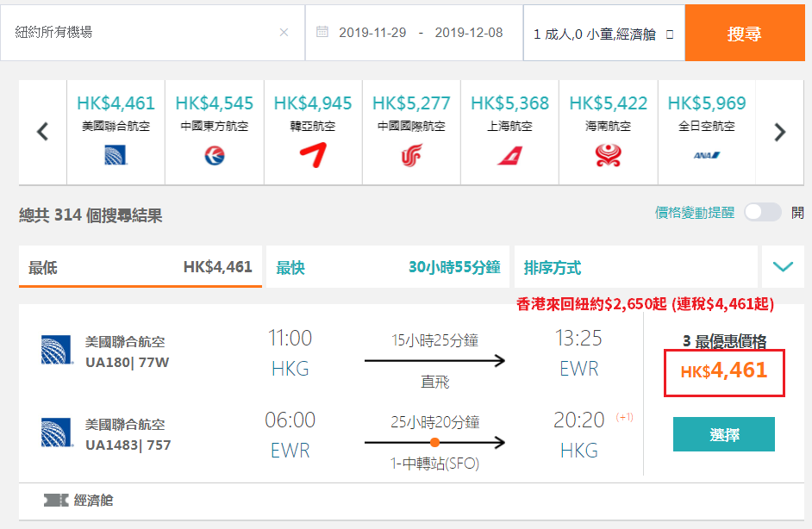Toggle the 價格變動提醒 price alert switch
812x529 pixels.
762,212
